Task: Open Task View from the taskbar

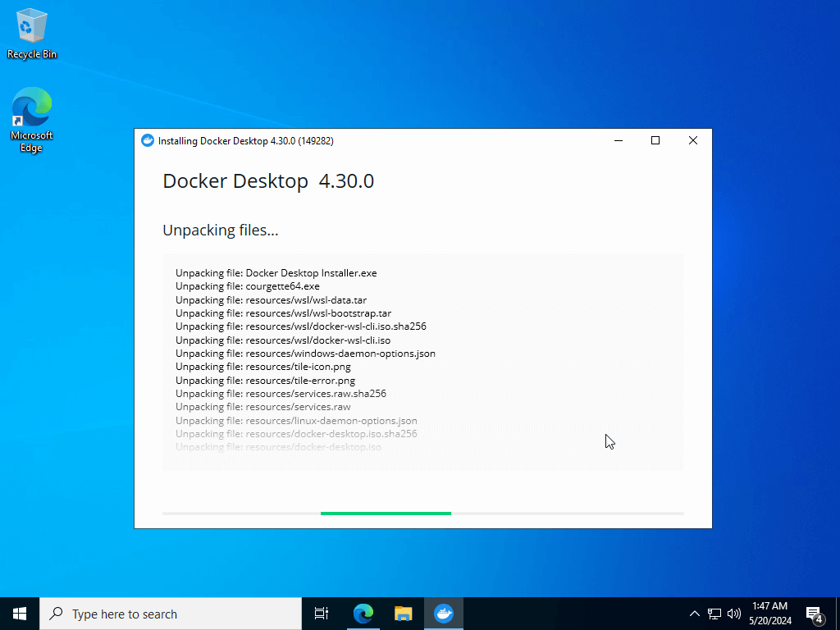Action: [x=322, y=614]
